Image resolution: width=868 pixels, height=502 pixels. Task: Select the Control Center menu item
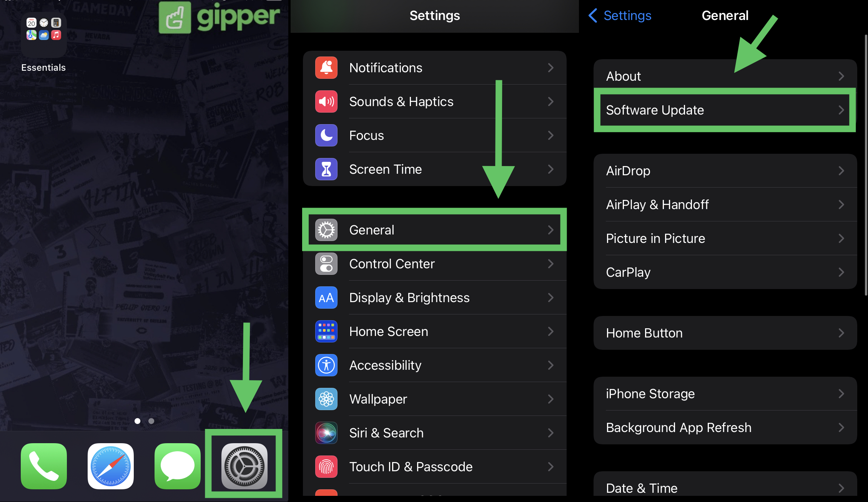tap(434, 263)
